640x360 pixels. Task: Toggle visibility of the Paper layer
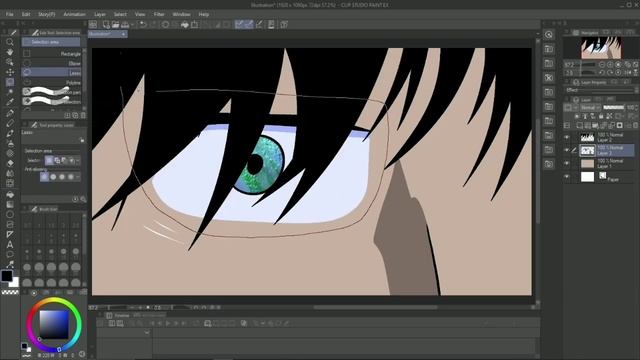tap(567, 176)
